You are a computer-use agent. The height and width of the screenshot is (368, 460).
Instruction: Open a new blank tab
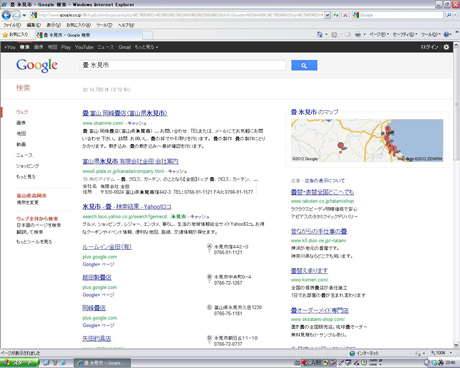click(x=148, y=35)
